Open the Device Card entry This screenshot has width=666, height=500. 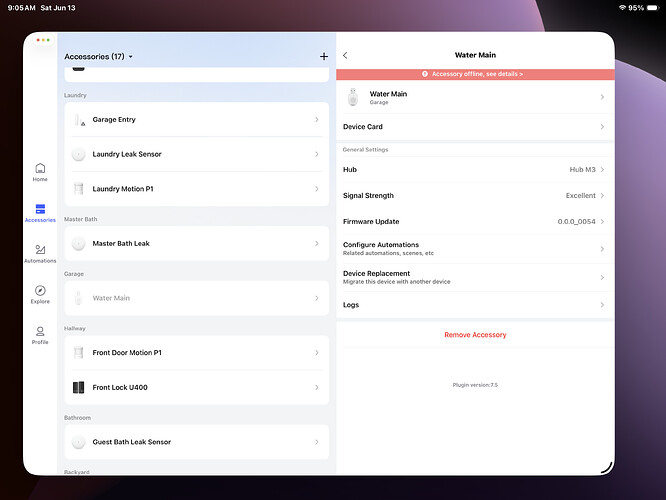pyautogui.click(x=475, y=127)
